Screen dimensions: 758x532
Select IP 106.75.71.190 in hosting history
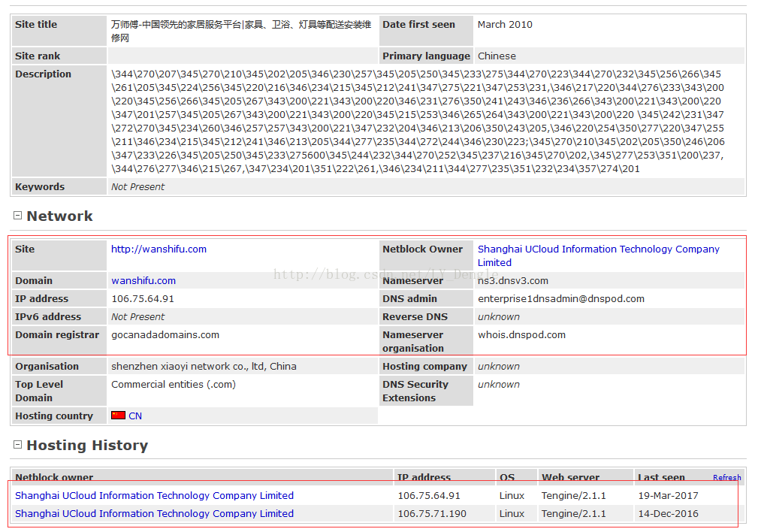tap(432, 513)
